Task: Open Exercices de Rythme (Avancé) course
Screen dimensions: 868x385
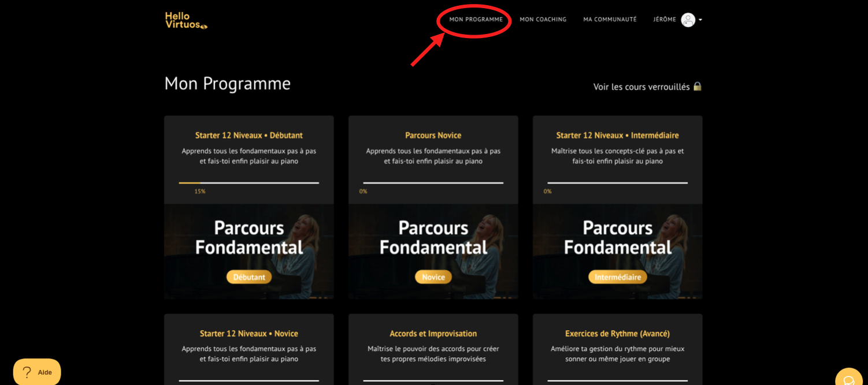Action: (618, 349)
